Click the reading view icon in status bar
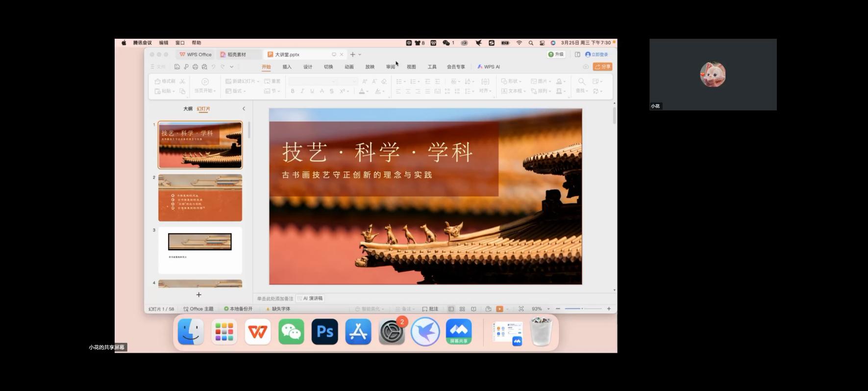The width and height of the screenshot is (868, 391). [473, 309]
